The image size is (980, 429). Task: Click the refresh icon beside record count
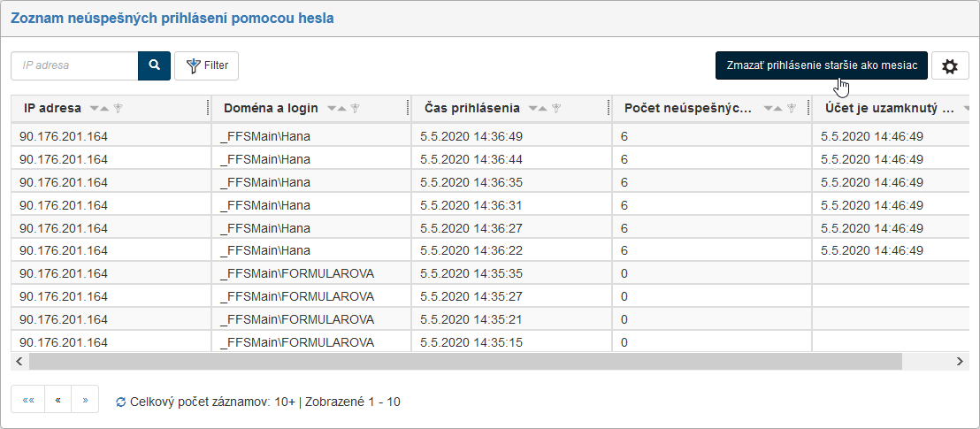click(x=121, y=402)
